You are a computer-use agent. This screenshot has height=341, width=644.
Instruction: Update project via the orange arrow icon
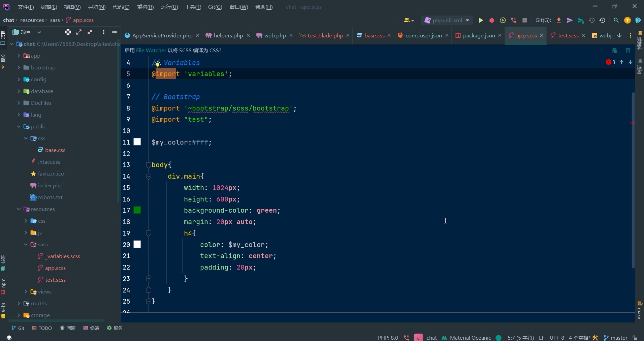pyautogui.click(x=627, y=20)
